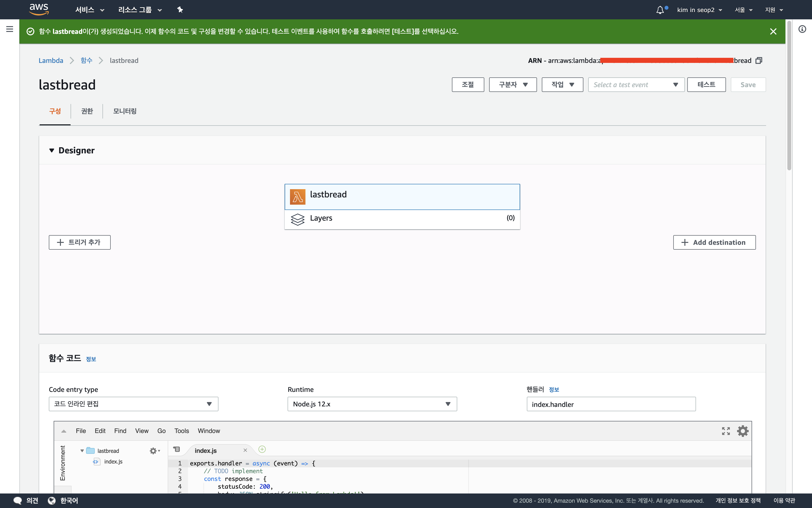Open the 개인 정보 보호 정책 footer link
Image resolution: width=812 pixels, height=508 pixels.
click(x=738, y=501)
